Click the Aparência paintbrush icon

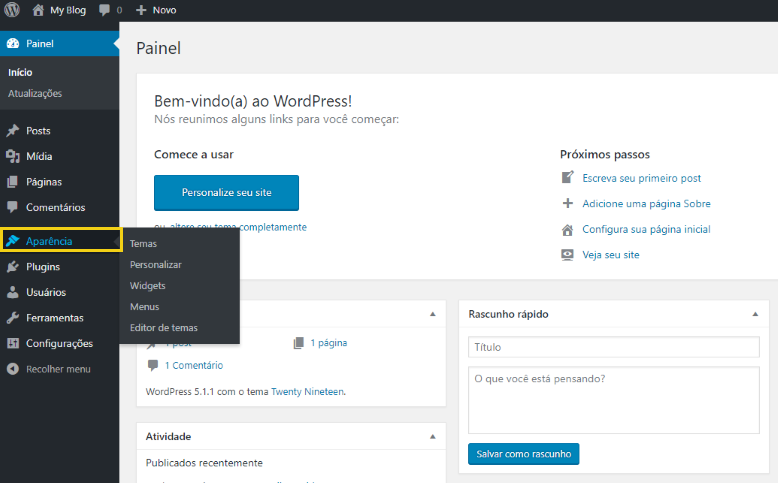[13, 241]
